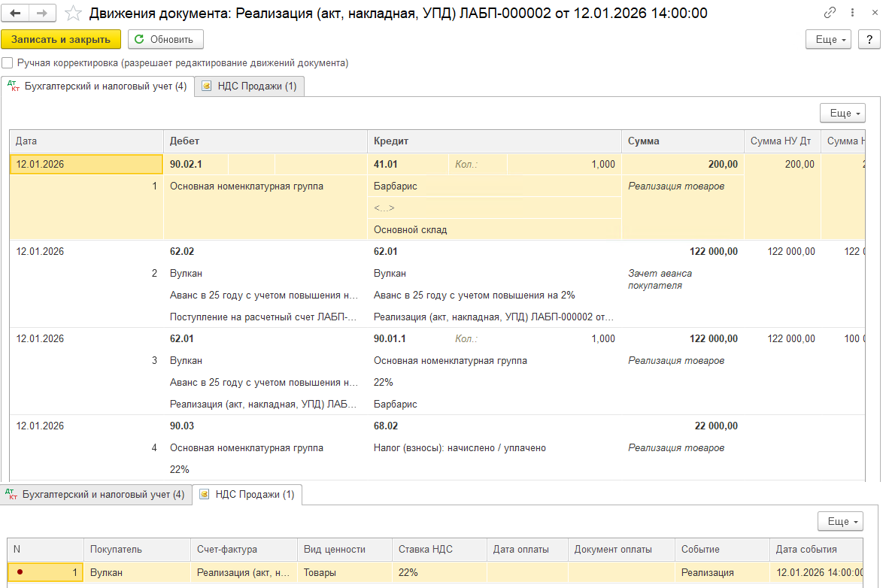Viewport: 886px width, 588px height.
Task: Expand the top toolbar Еще dropdown
Action: [x=828, y=40]
